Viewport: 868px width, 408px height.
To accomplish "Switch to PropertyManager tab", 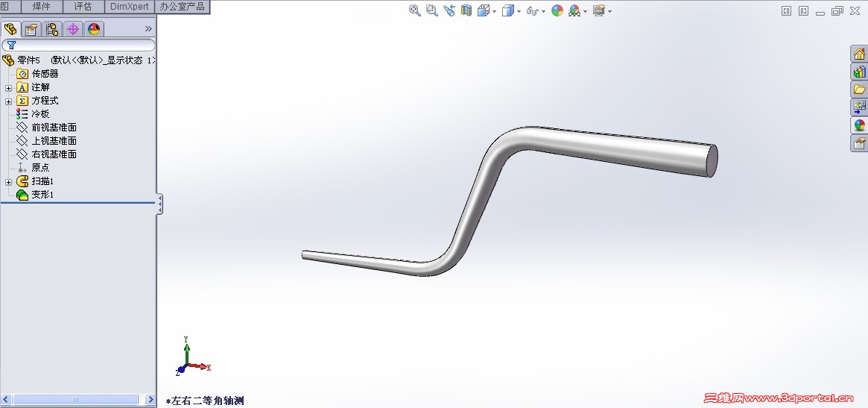I will pos(31,29).
